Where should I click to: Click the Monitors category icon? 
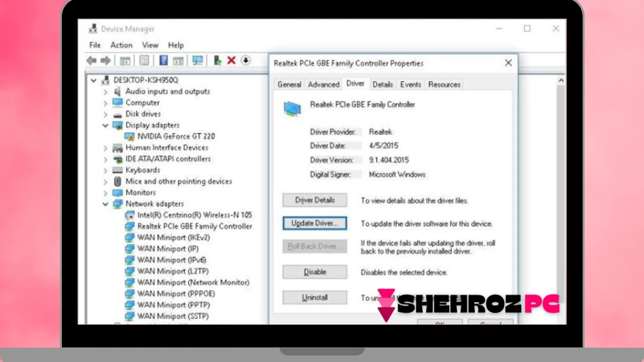click(118, 193)
